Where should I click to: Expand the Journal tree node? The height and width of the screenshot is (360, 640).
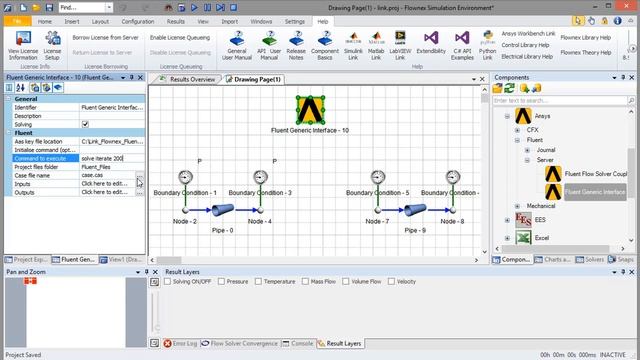(527, 150)
